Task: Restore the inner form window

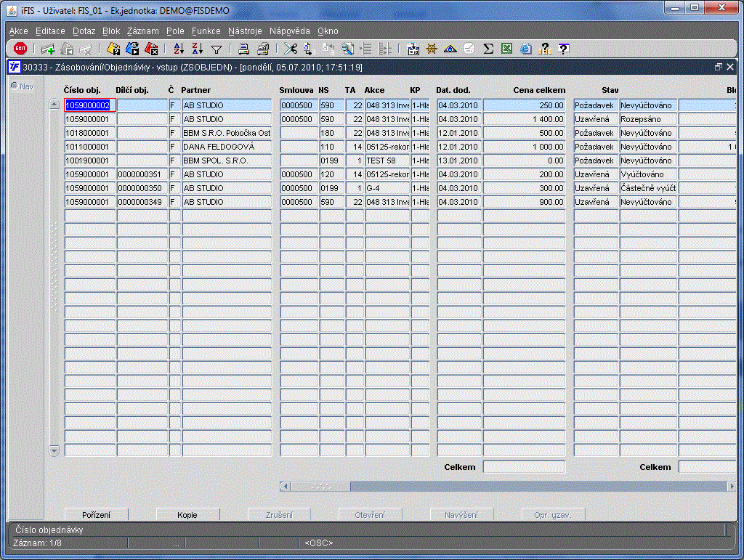Action: [x=719, y=68]
